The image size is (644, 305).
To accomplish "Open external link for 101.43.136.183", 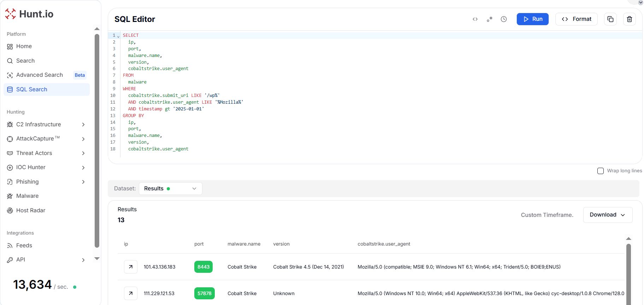I will pyautogui.click(x=131, y=267).
